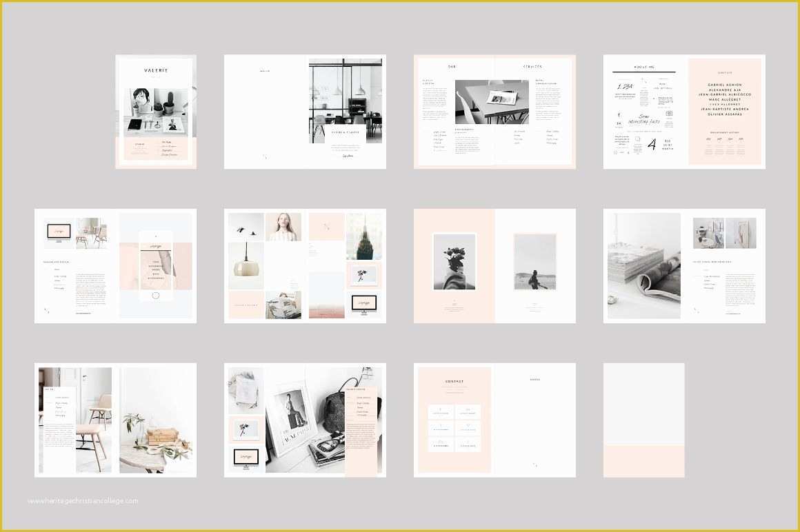The width and height of the screenshot is (800, 532).
Task: Select the blonde woman portrait in mood board
Action: (x=283, y=227)
